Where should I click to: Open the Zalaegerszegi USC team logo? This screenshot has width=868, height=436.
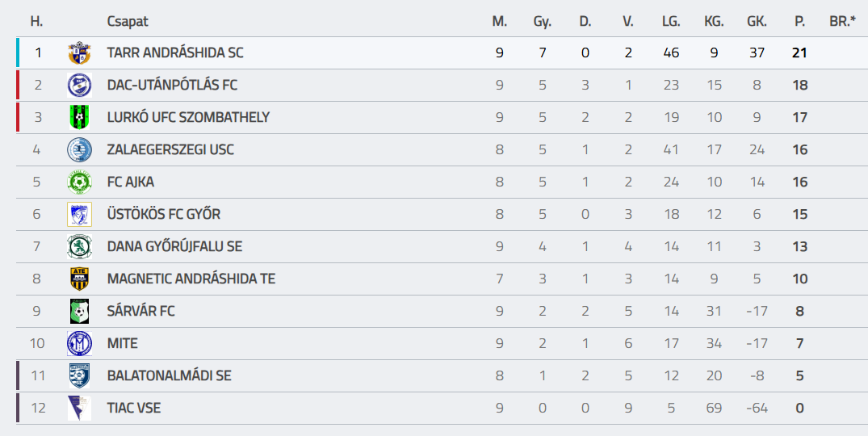click(x=79, y=150)
